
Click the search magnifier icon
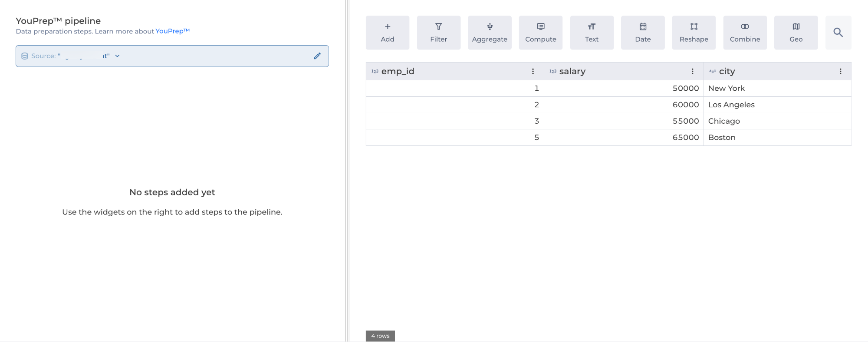[838, 33]
